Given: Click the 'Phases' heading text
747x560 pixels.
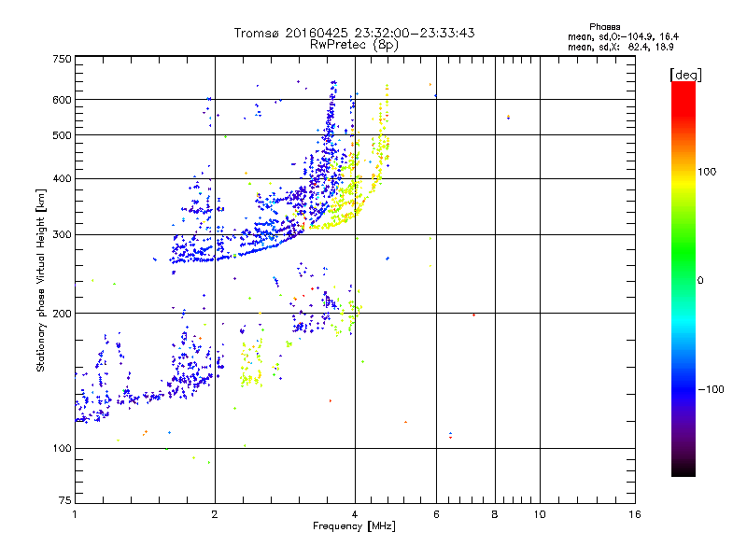Looking at the screenshot, I should click(x=604, y=27).
